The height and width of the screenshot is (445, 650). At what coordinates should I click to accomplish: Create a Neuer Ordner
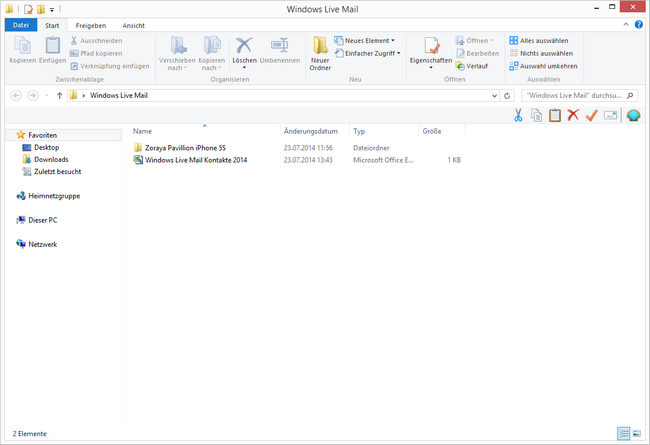point(320,53)
